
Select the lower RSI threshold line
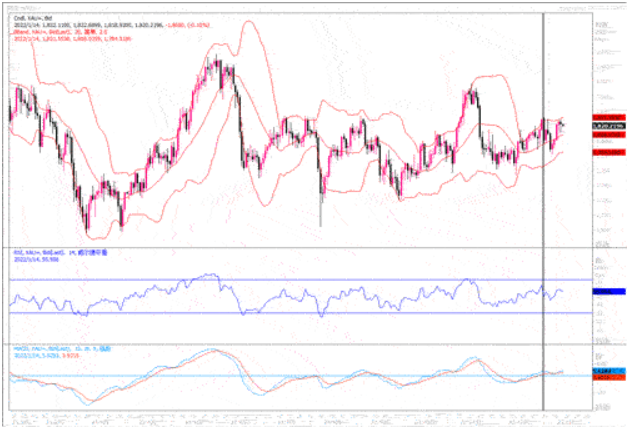click(300, 312)
